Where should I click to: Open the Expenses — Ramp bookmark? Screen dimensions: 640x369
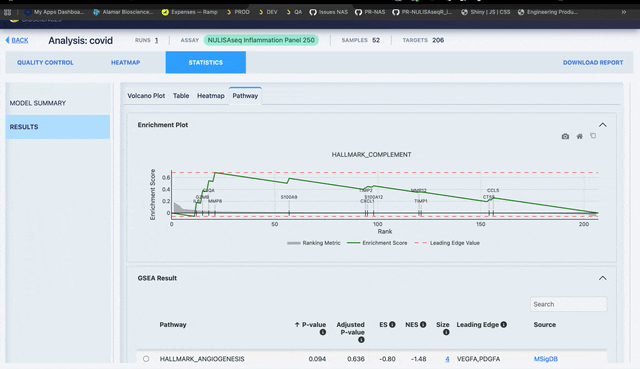(189, 12)
